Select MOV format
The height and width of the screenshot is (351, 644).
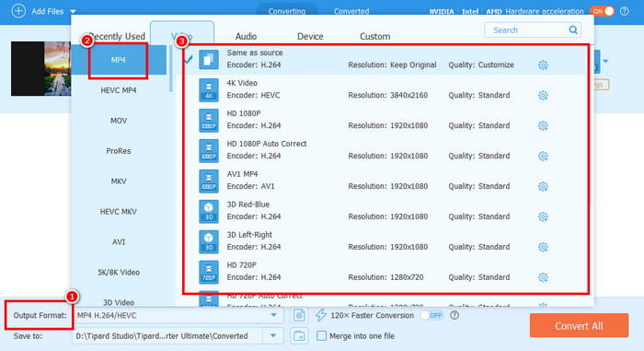point(119,121)
